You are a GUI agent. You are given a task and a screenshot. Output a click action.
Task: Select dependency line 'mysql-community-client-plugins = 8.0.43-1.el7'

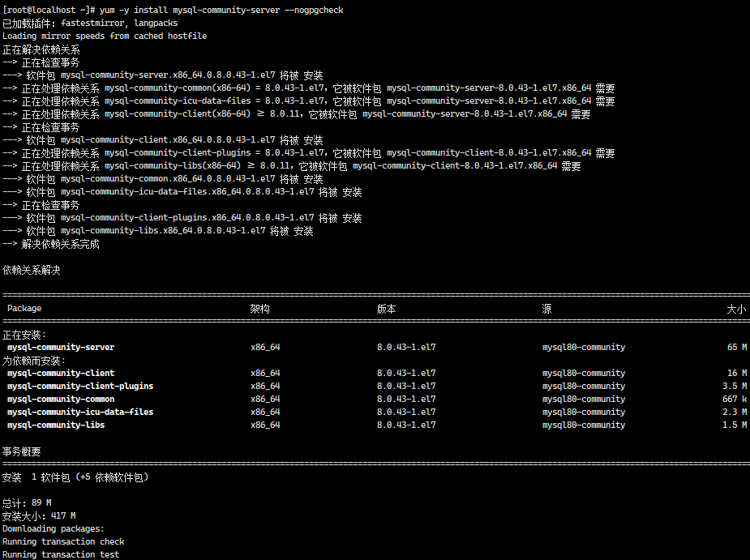point(309,153)
